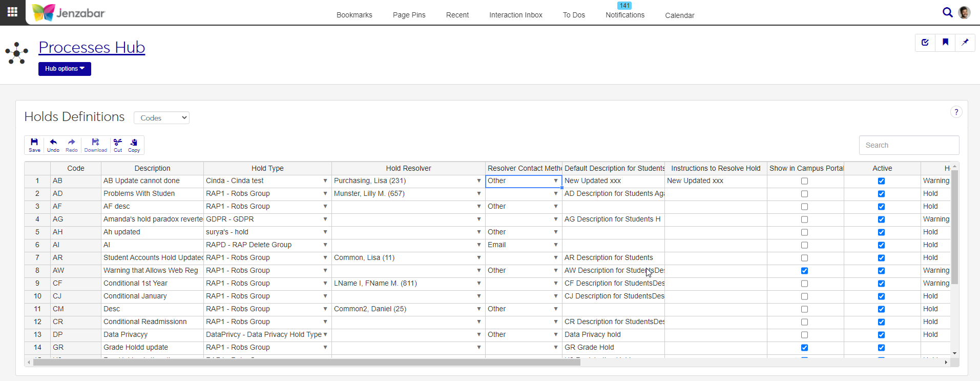Click the magnifier search icon in header
This screenshot has height=381, width=980.
[x=947, y=12]
